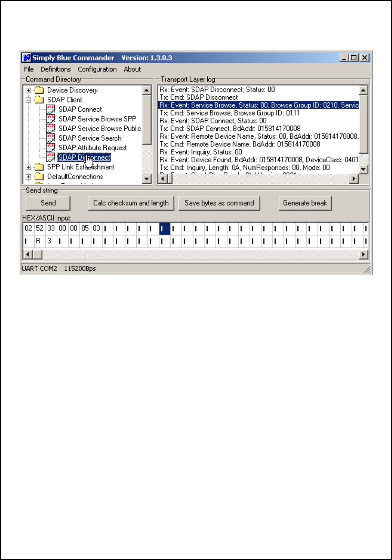Collapse the SDAP Client tree node
The image size is (392, 560).
click(28, 100)
